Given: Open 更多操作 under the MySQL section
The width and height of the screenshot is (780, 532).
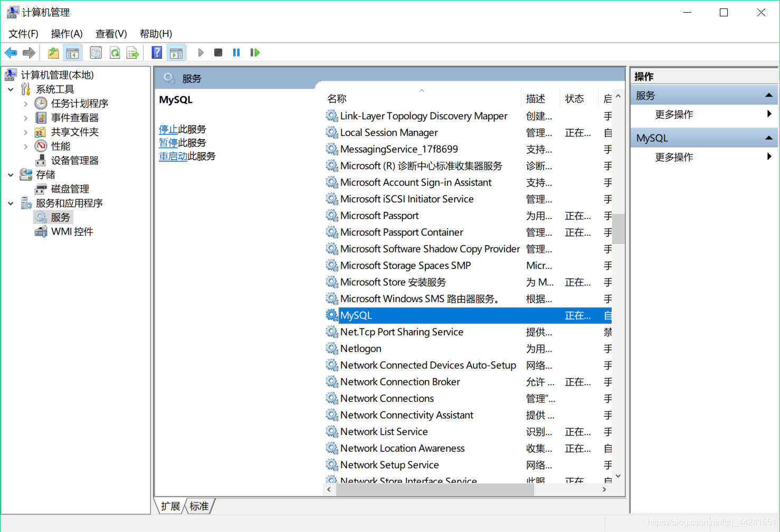Looking at the screenshot, I should tap(674, 157).
